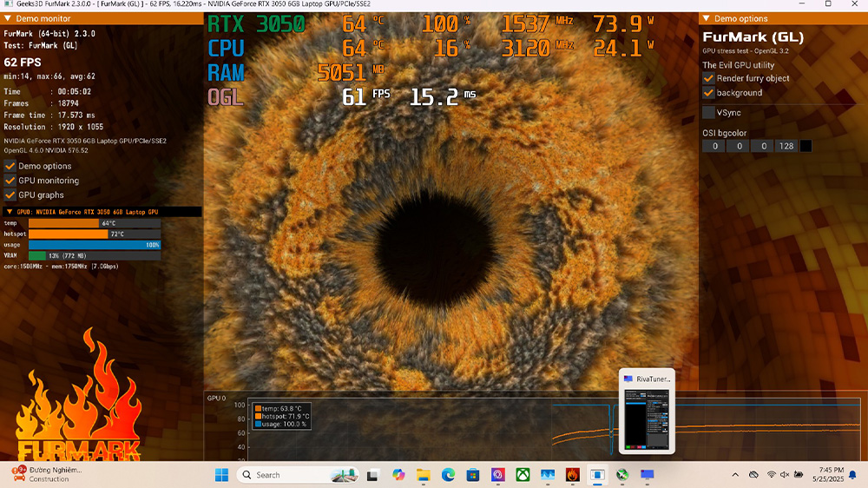Click the second OSI bgcolor value field

click(x=739, y=146)
